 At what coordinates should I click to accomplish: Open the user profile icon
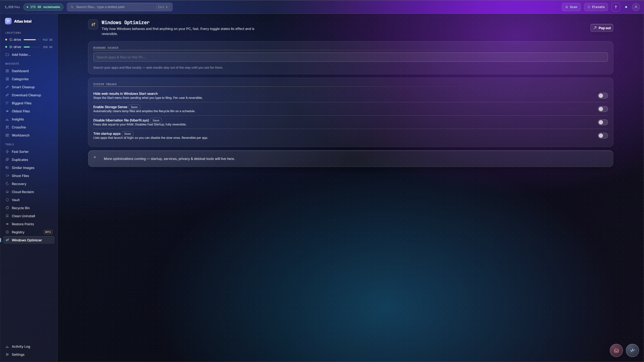click(x=636, y=7)
